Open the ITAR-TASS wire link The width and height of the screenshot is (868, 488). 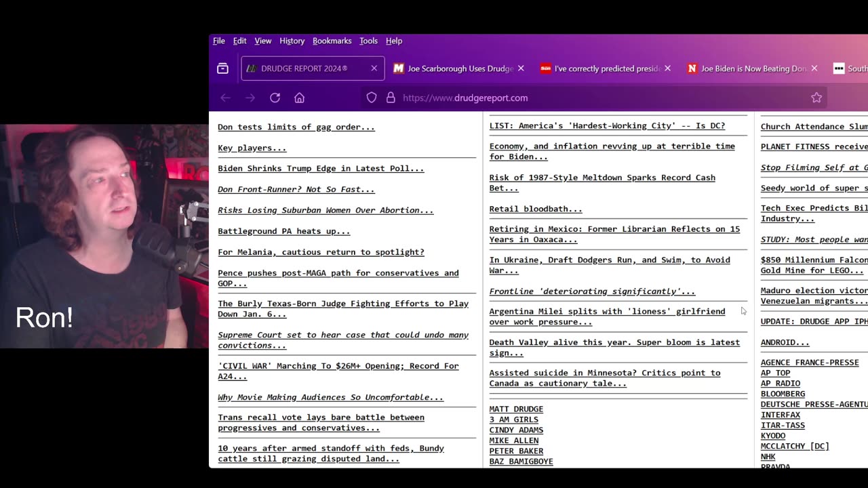[x=783, y=425]
